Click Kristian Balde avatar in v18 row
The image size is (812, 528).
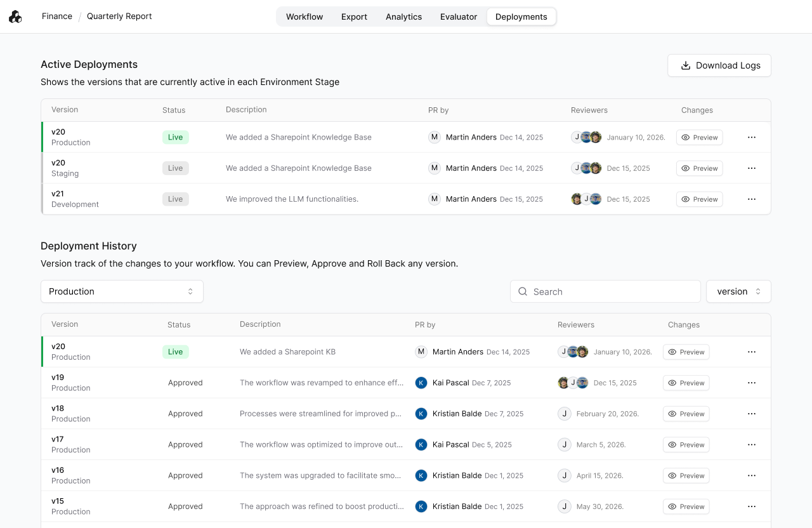coord(421,414)
